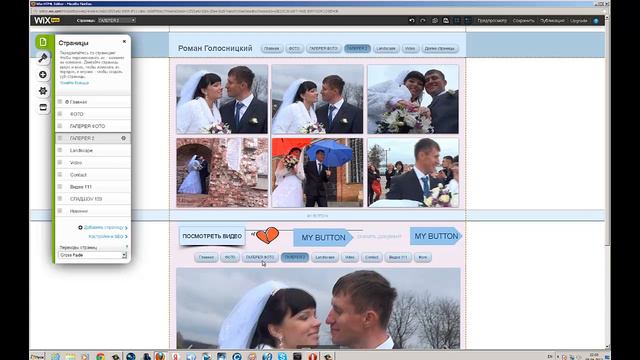Click the ПОСМОТРЕТЬ ВИДЕО button
The image size is (640, 360).
(212, 236)
